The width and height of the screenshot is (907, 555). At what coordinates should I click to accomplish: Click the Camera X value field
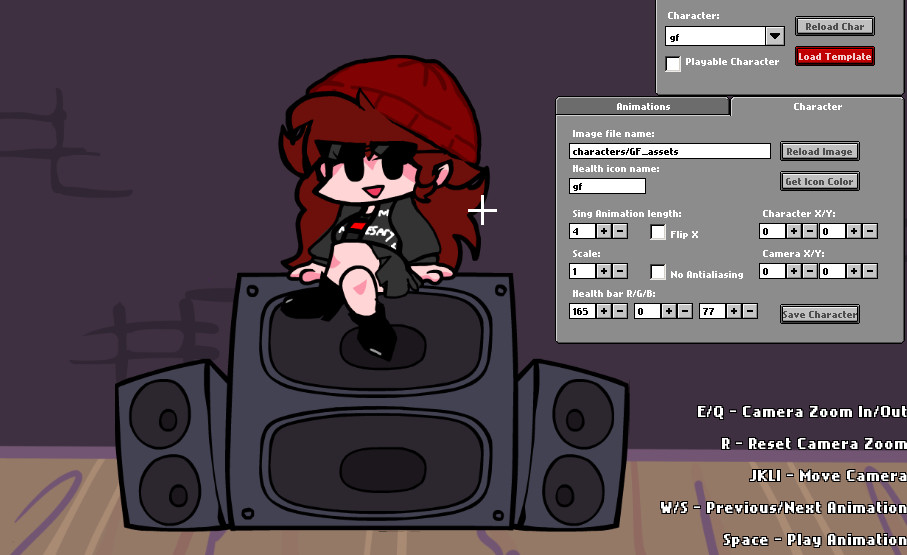(772, 271)
